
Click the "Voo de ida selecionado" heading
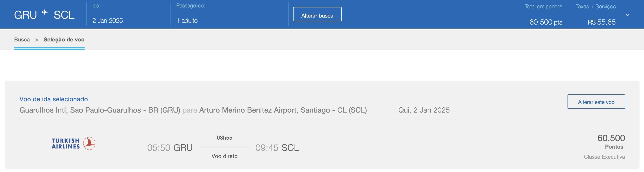tap(54, 99)
